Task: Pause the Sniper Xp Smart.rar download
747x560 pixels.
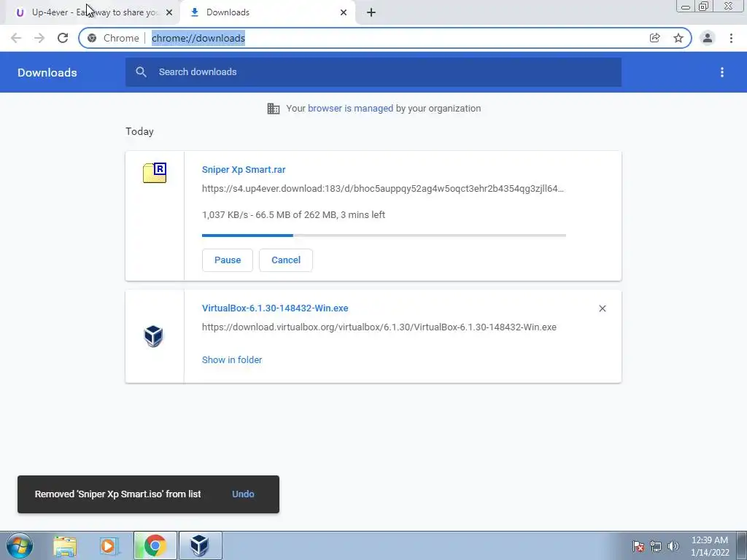Action: point(228,260)
